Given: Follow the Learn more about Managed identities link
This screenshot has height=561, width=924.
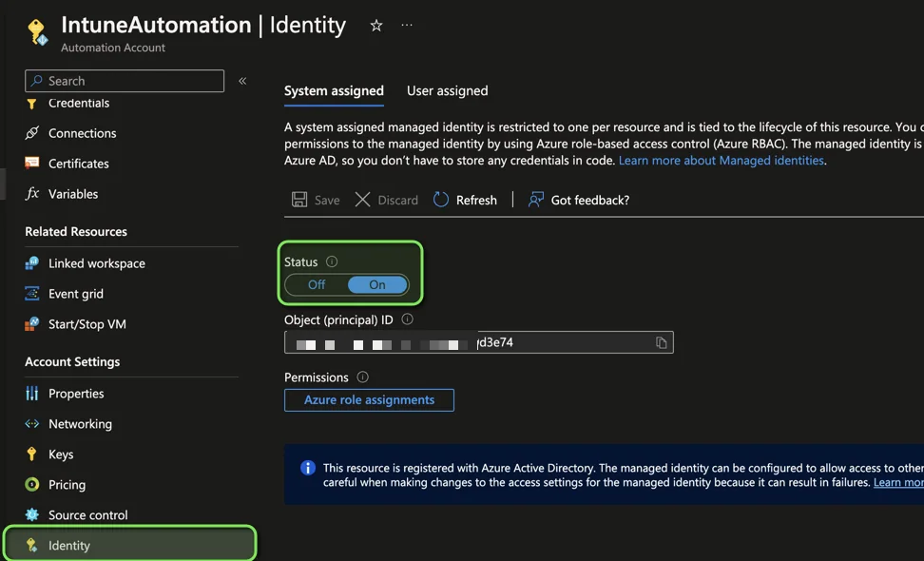Looking at the screenshot, I should 722,161.
